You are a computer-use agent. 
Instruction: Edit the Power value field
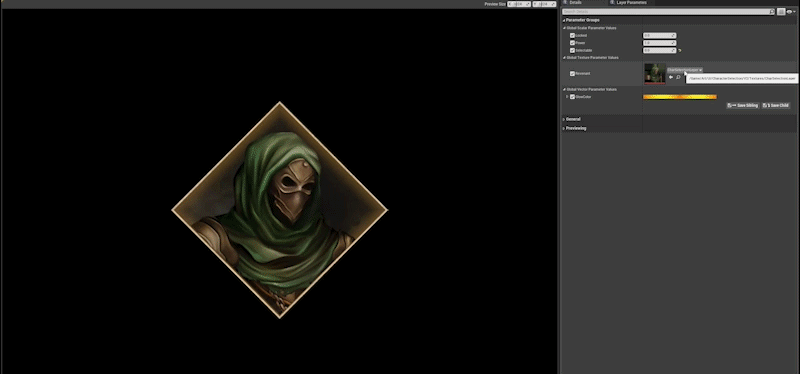pos(659,43)
